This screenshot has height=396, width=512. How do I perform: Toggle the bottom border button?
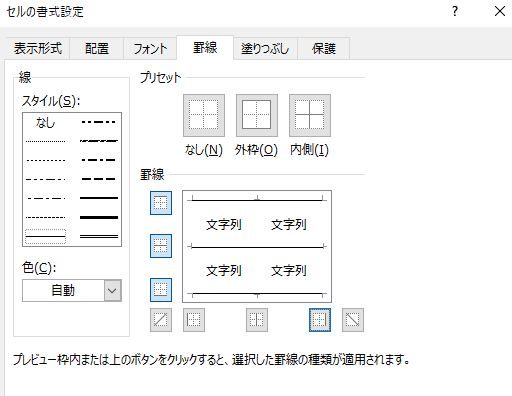[x=161, y=290]
